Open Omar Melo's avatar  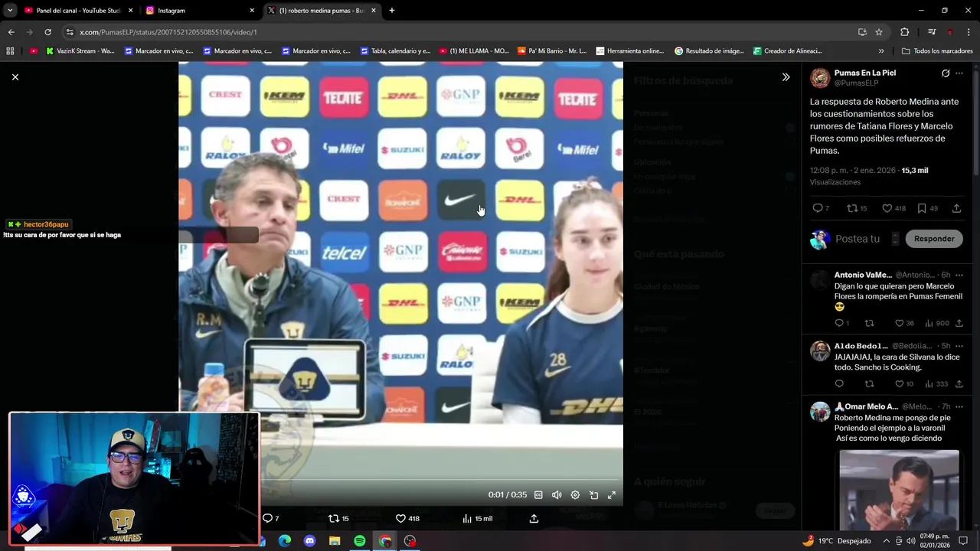pos(820,412)
